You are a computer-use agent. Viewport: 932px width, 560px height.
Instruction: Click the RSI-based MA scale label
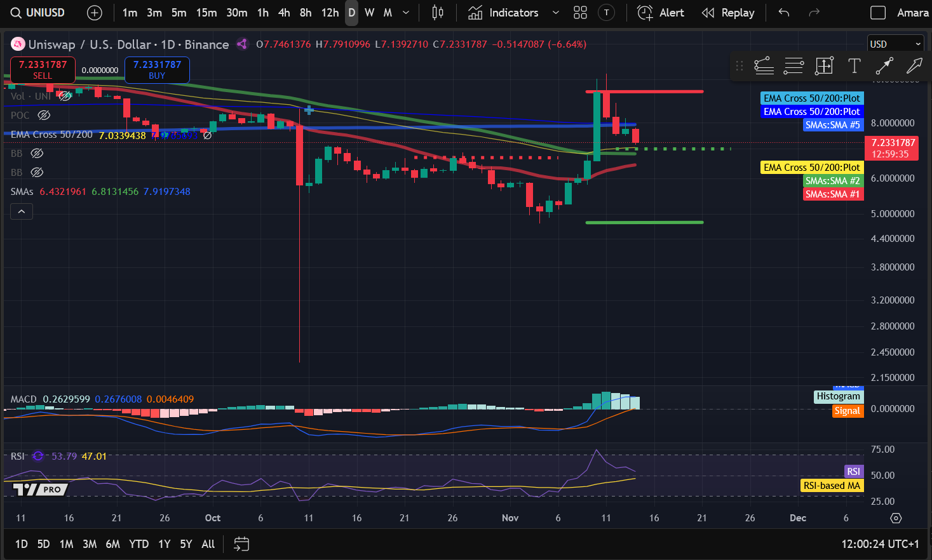(x=831, y=486)
